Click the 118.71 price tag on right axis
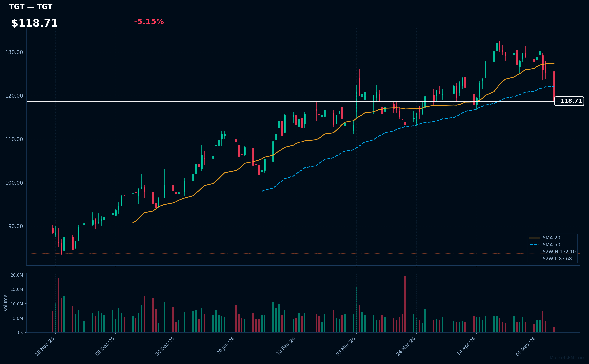The width and height of the screenshot is (589, 364). click(569, 101)
